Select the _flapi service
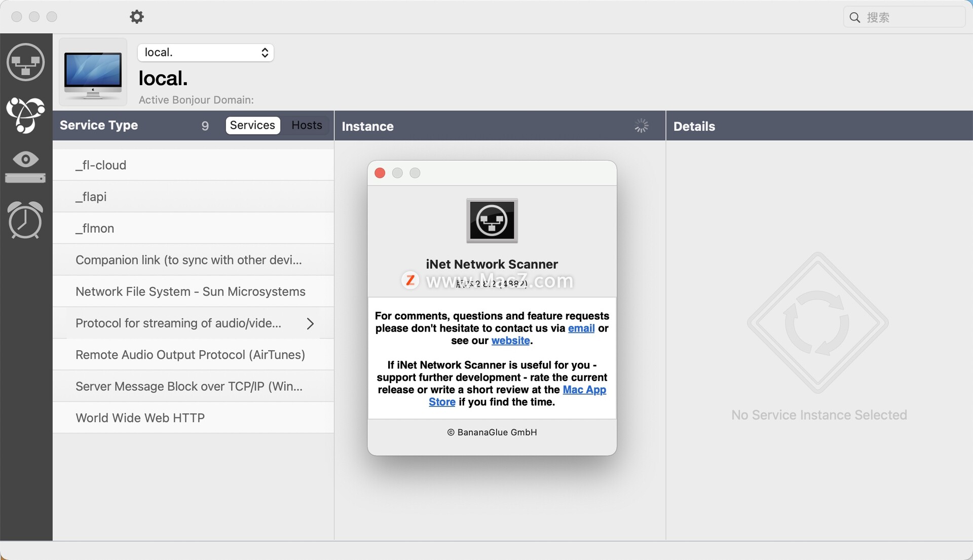The image size is (973, 560). pyautogui.click(x=193, y=197)
